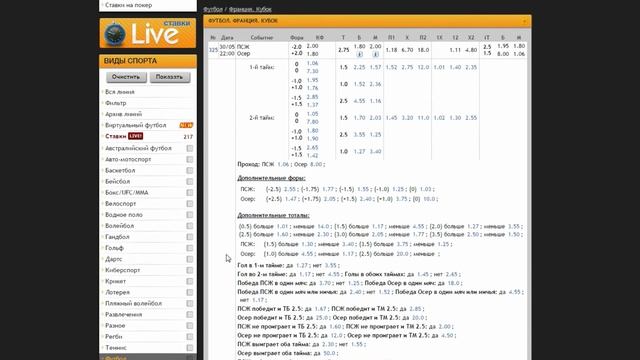640x360 pixels.
Task: Select 1st half П1 odds 1.52
Action: (391, 67)
